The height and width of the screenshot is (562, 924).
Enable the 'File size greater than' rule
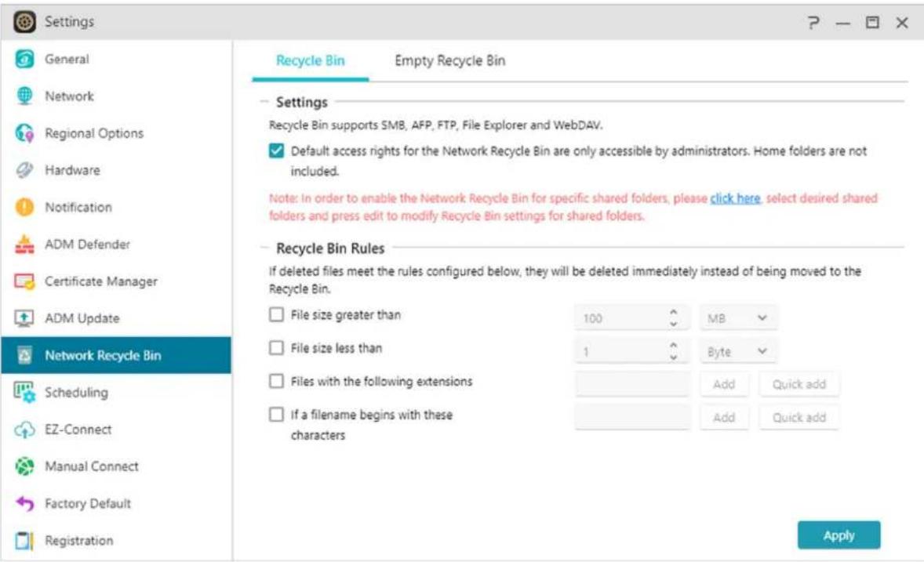click(x=276, y=315)
